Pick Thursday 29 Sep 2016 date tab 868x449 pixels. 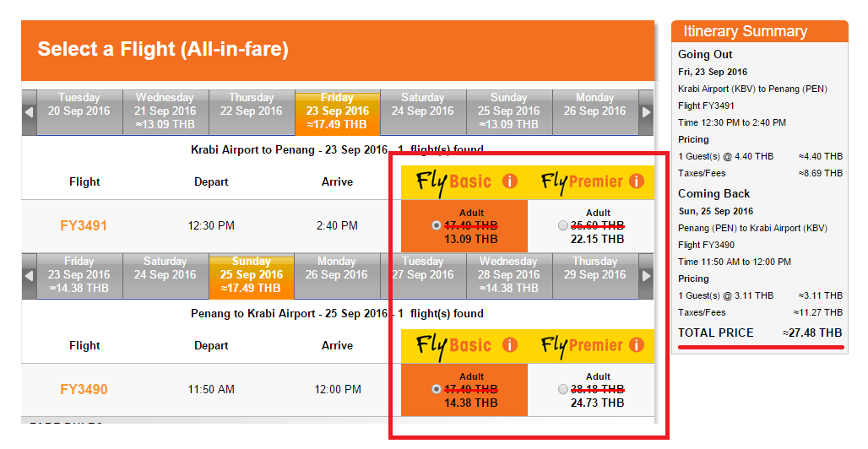coord(594,275)
